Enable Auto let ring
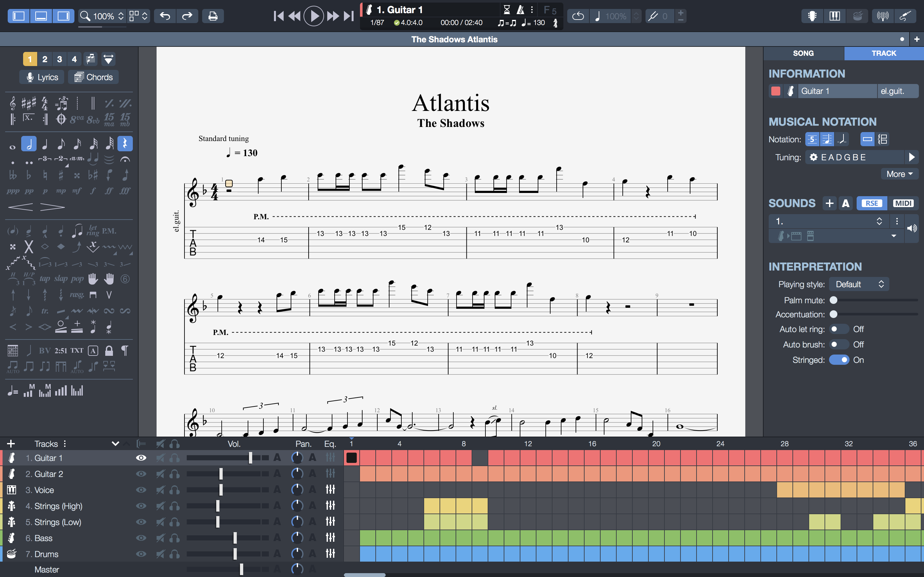 [839, 329]
